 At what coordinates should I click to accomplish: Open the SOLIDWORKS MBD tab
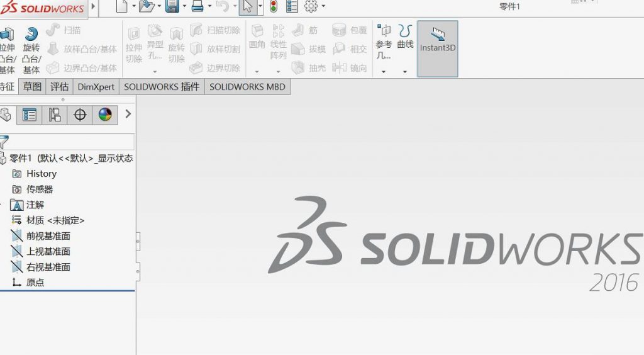[x=247, y=87]
